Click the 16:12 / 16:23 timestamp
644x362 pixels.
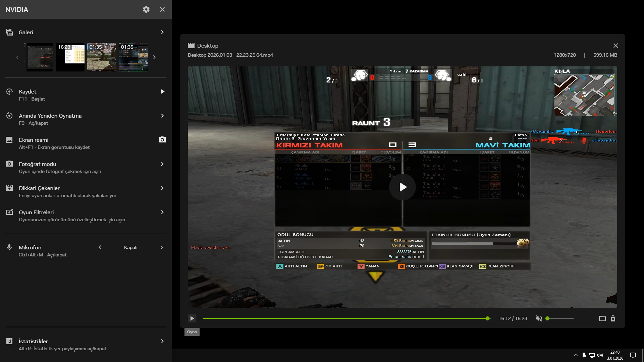(x=513, y=318)
